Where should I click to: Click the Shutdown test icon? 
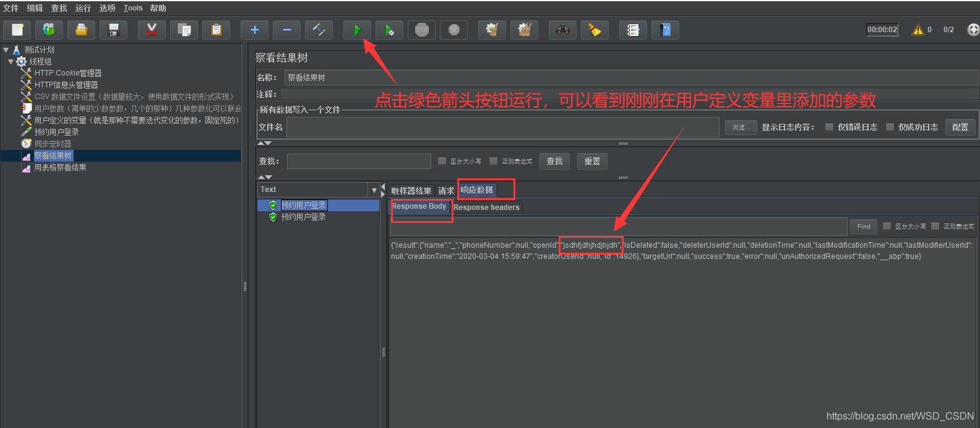(454, 30)
